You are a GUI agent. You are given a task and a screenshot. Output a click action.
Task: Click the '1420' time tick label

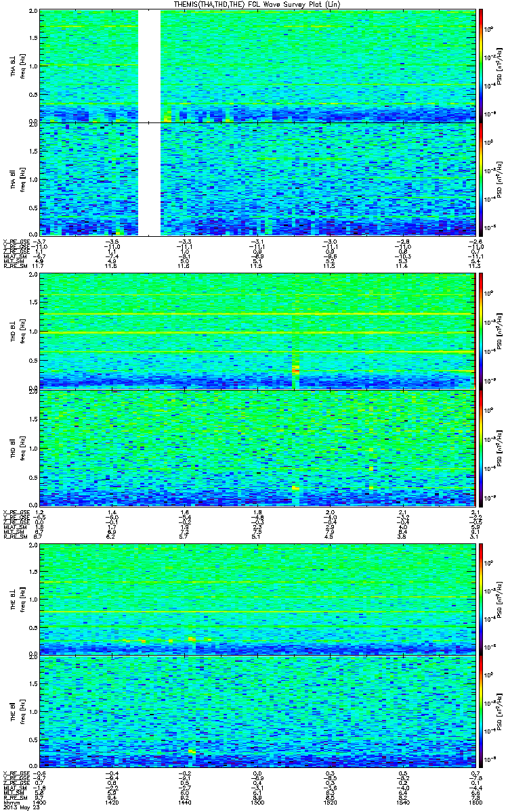[x=112, y=803]
